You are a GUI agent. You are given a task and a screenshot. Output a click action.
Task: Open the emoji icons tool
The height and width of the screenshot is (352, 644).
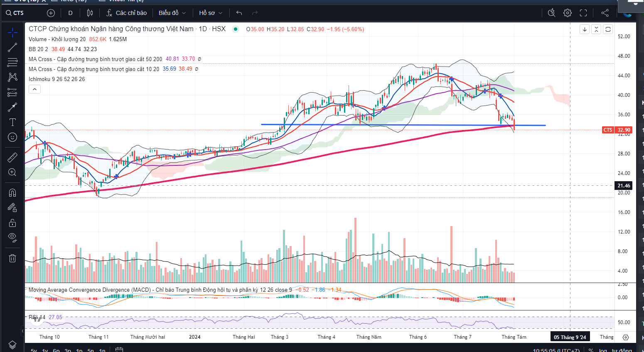(x=12, y=137)
